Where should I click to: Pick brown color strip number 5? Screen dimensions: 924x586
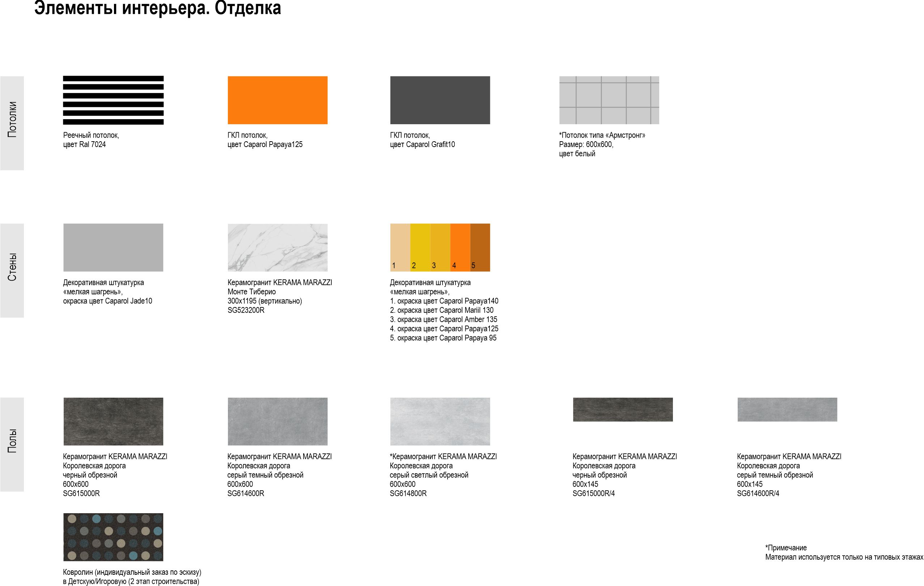tap(480, 247)
